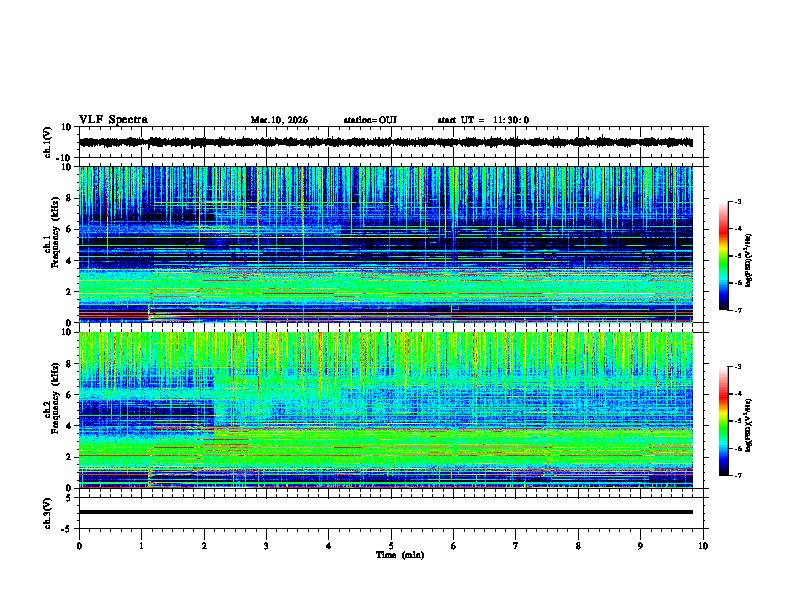The width and height of the screenshot is (792, 612).
Task: Select the "Time (min)" axis title
Action: coord(400,555)
